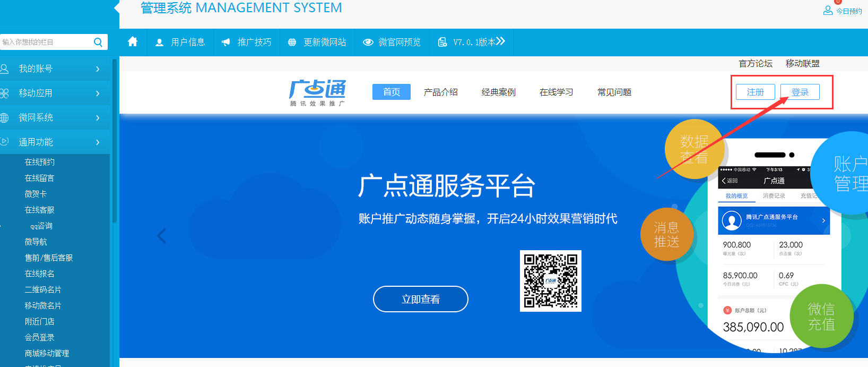
Task: Focus the 输入你想找的栏目 search field
Action: [47, 42]
